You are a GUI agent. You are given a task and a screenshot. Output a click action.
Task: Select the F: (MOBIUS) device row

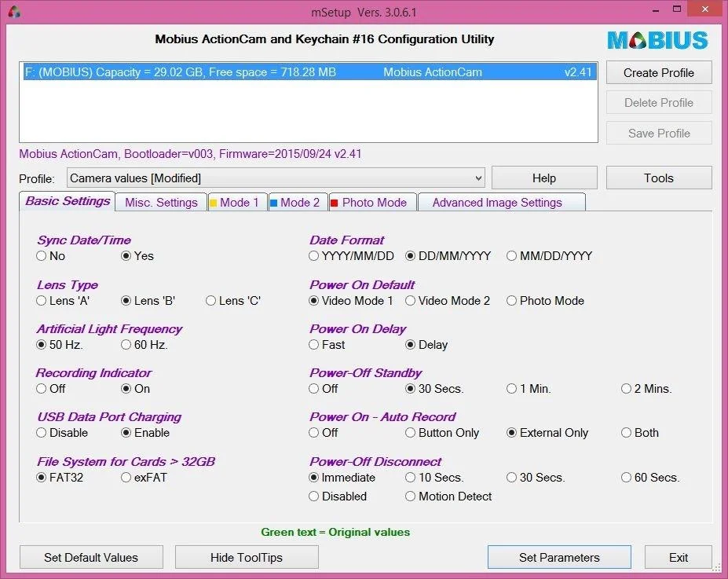(x=309, y=72)
